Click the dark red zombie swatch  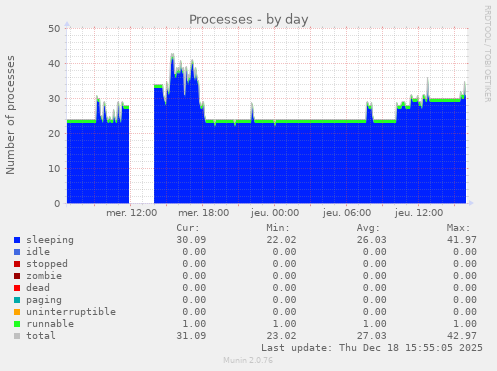(x=17, y=276)
